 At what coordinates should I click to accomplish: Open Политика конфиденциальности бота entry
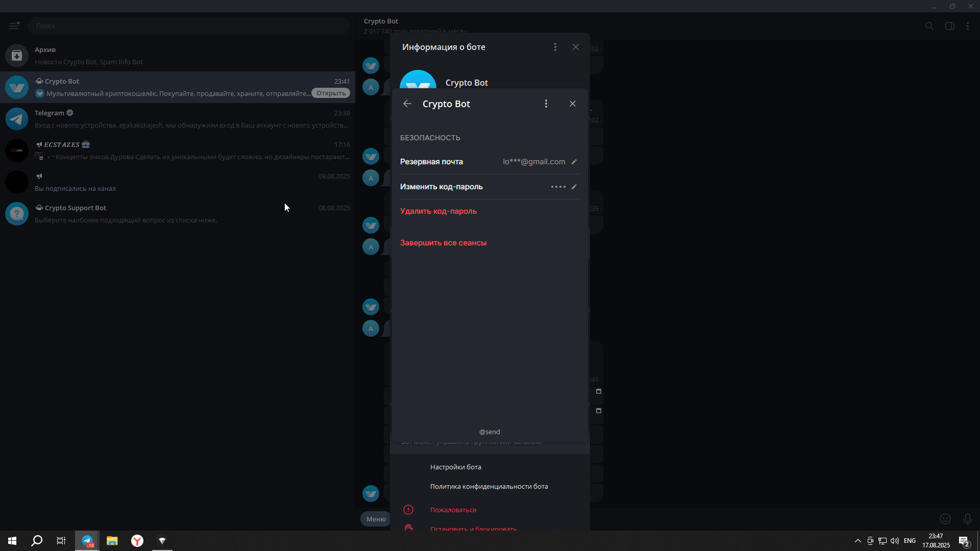pos(489,486)
